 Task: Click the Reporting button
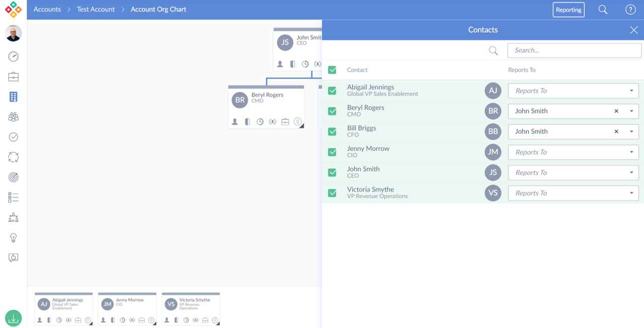tap(569, 10)
